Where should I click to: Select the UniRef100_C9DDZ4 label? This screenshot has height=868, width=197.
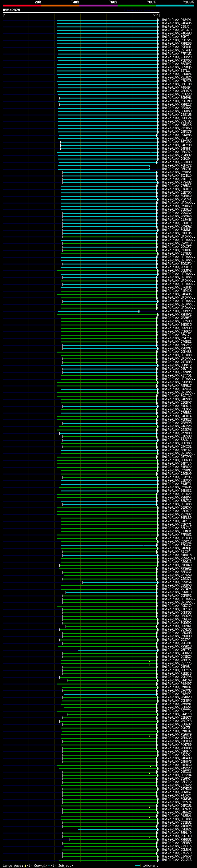click(177, 829)
